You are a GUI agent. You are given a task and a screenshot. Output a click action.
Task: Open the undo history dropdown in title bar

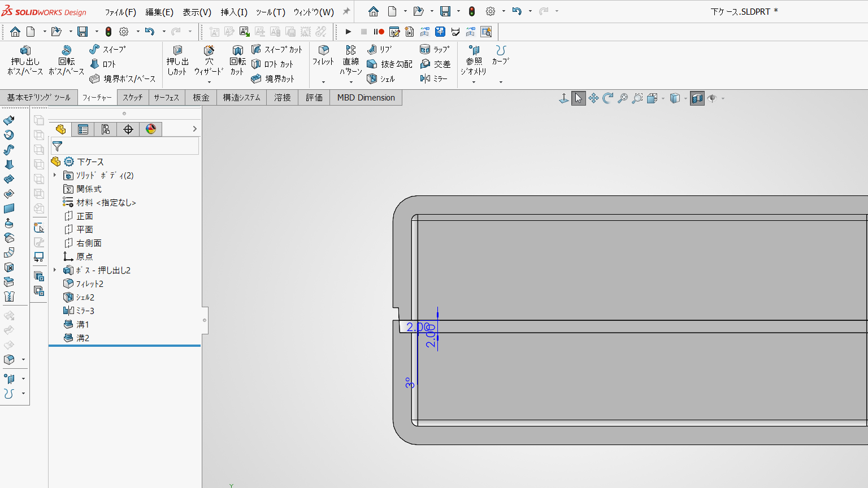[x=530, y=11]
